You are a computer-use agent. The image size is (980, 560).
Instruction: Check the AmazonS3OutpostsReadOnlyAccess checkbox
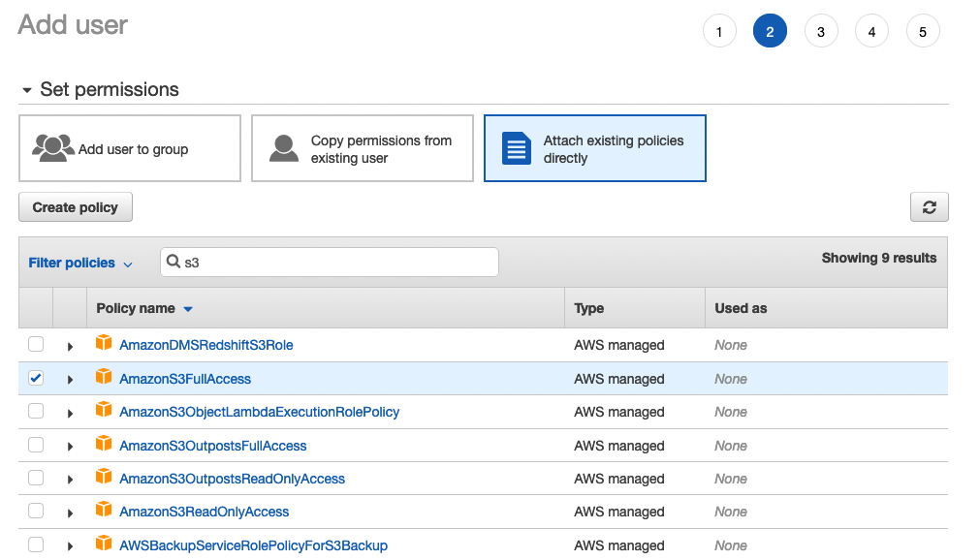point(36,478)
